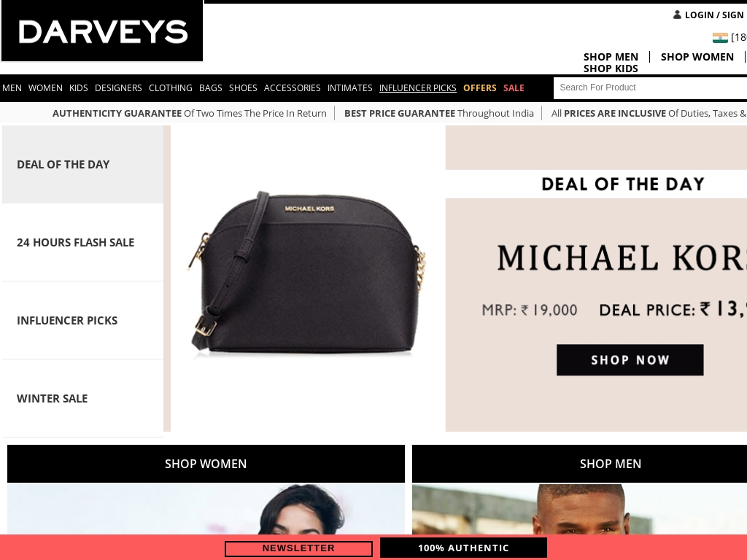Click the 100% Authentic button
747x560 pixels.
[463, 548]
